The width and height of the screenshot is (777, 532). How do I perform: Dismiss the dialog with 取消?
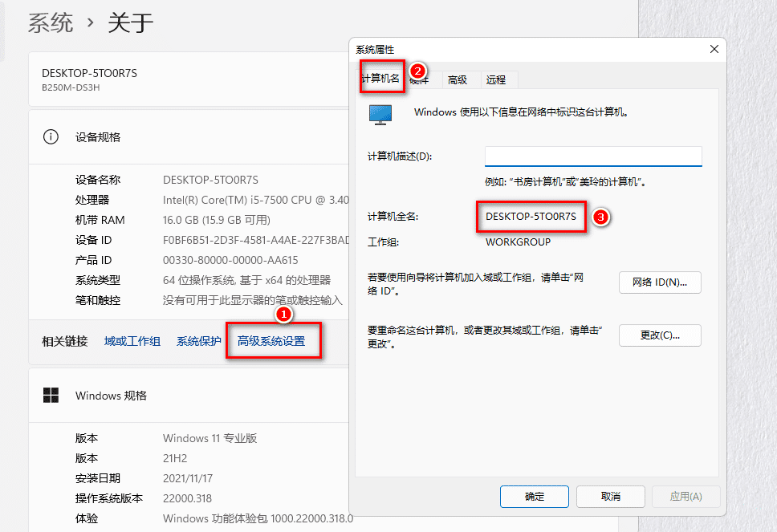click(x=610, y=497)
